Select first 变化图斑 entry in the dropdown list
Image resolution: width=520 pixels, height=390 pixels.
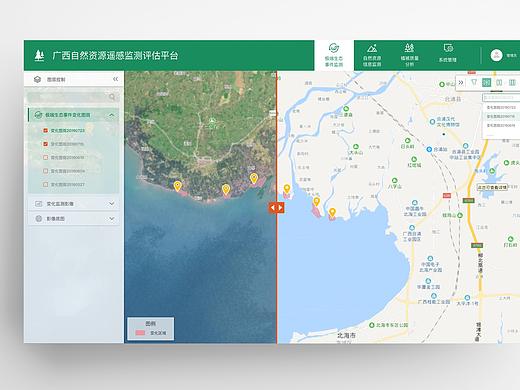(501, 108)
